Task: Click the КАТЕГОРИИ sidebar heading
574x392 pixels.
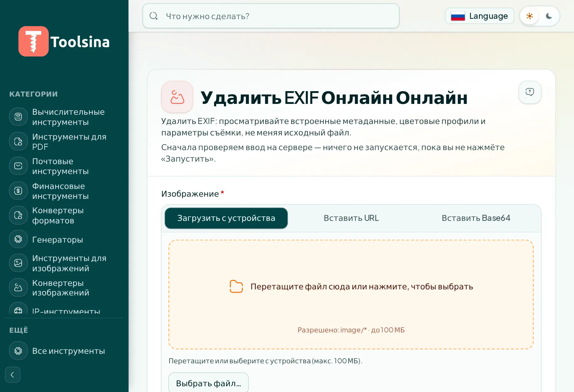Action: pos(33,94)
